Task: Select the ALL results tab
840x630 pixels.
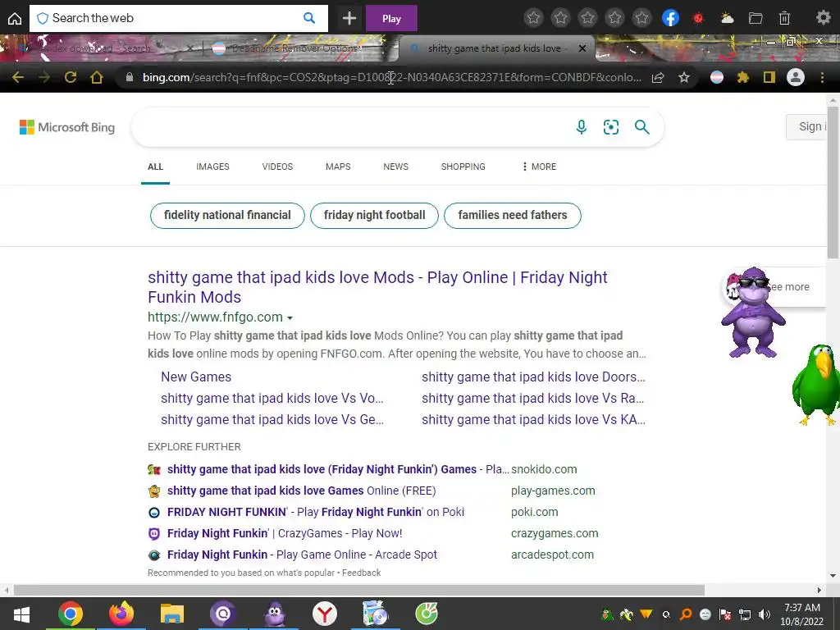Action: (155, 167)
